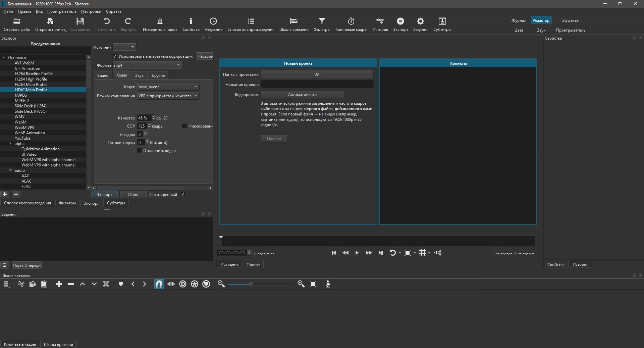Screen dimensions: 644x348
Task: Click the Пауза Очереди button
Action: pos(26,265)
